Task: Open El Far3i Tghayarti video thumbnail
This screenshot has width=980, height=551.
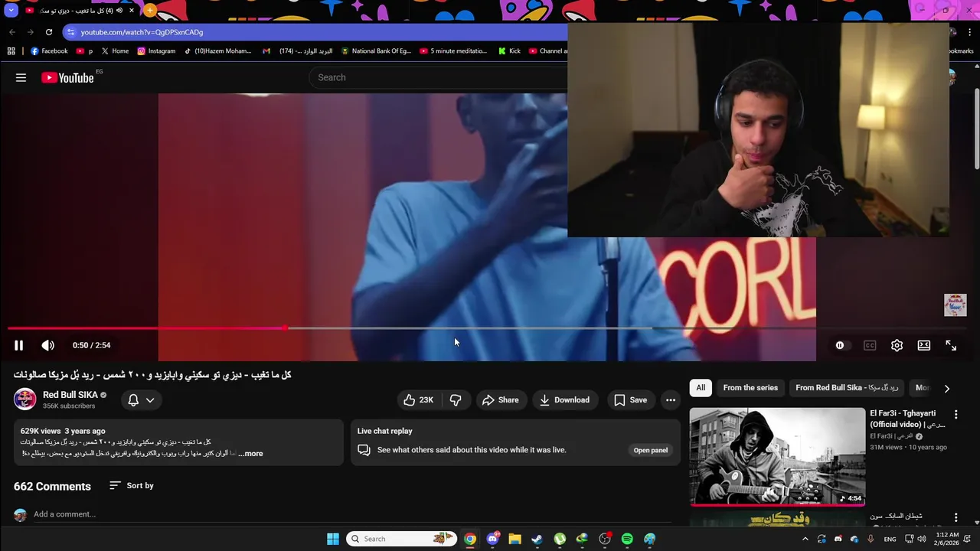Action: pos(777,456)
